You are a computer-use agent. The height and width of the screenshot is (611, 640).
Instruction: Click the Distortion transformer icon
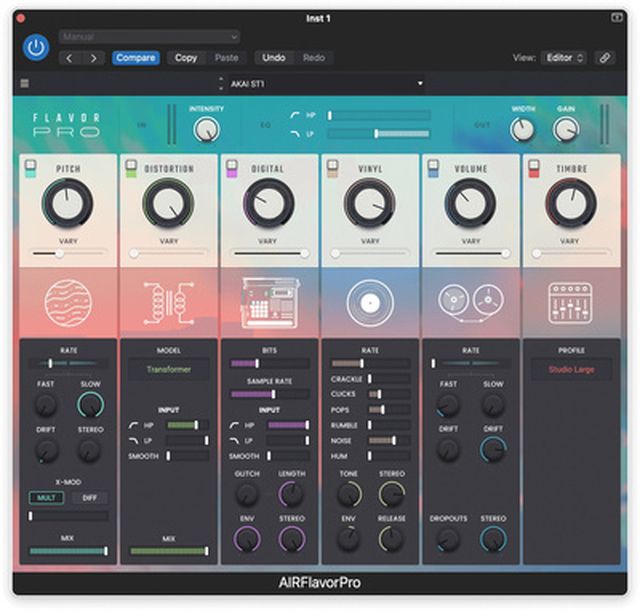click(168, 302)
